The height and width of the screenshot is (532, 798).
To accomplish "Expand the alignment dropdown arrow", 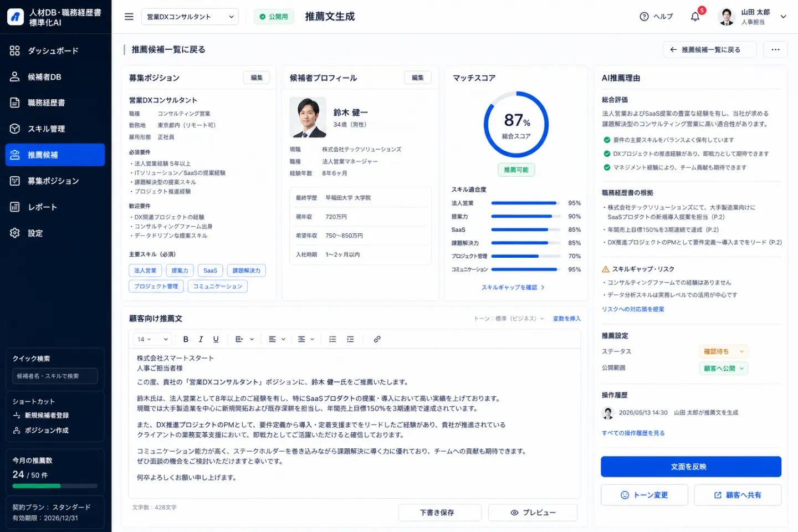I will point(283,339).
